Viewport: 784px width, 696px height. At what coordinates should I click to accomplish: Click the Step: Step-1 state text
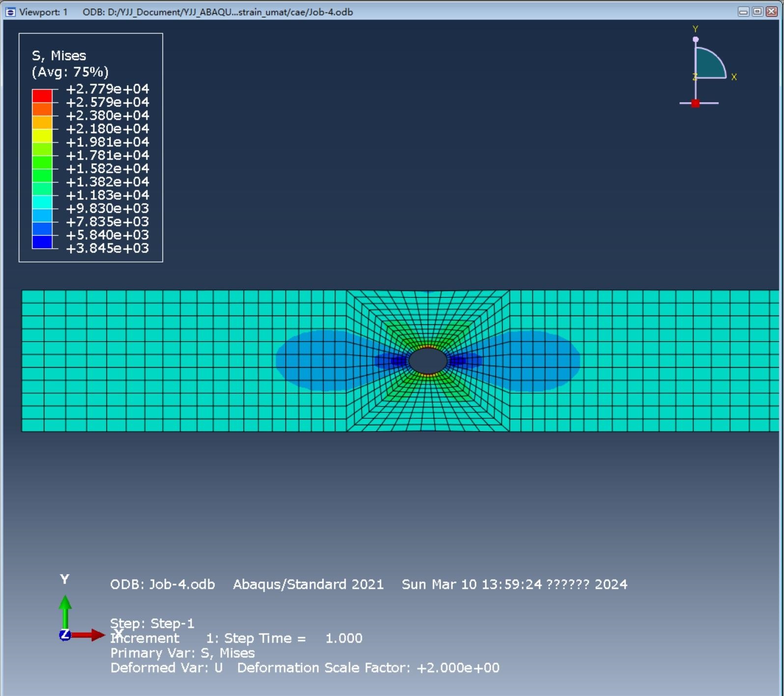(152, 623)
